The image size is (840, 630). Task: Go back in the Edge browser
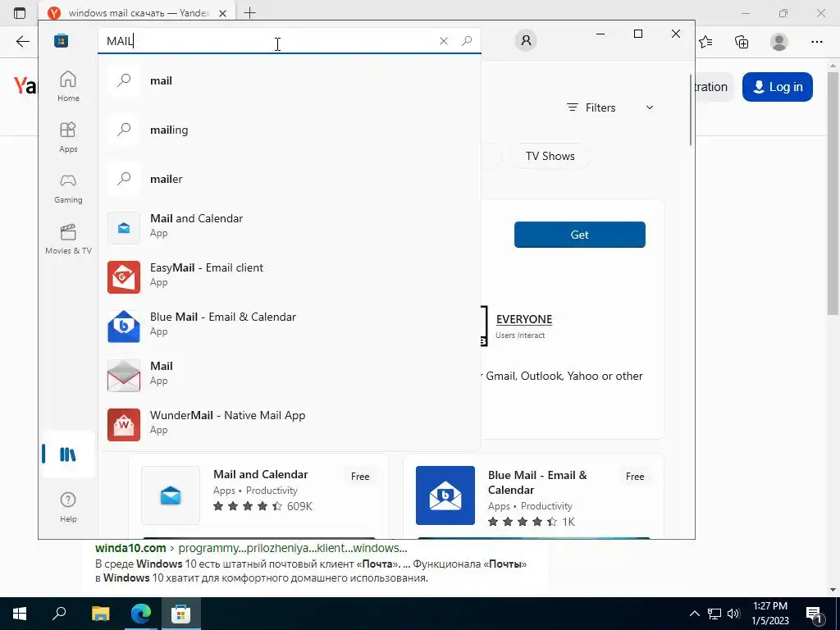(x=22, y=41)
